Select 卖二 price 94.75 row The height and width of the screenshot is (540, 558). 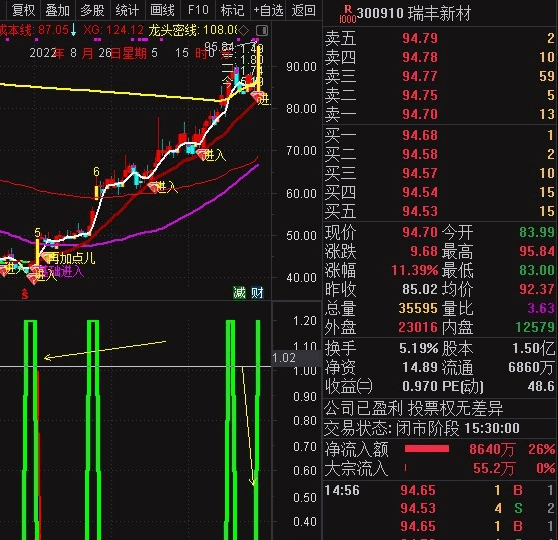tap(439, 95)
